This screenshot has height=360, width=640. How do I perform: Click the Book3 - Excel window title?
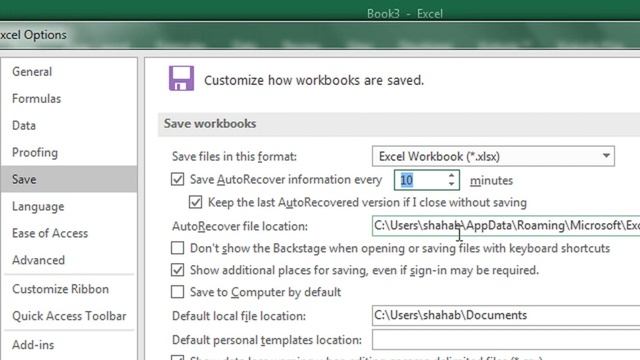point(404,14)
